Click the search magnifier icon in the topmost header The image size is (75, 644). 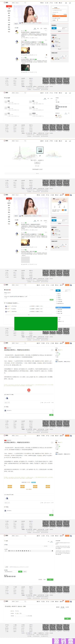click(25, 3)
